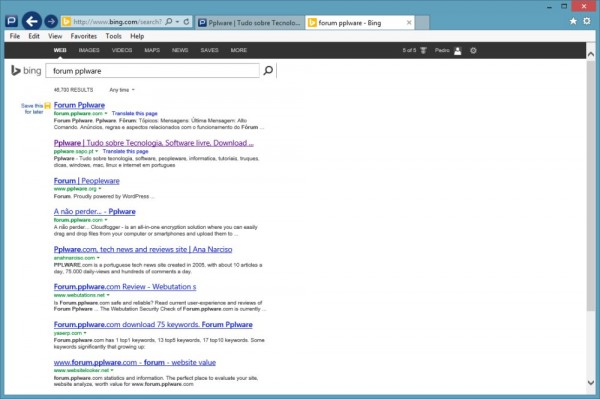600x399 pixels.
Task: Click the Bing favicon in address bar
Action: 66,22
